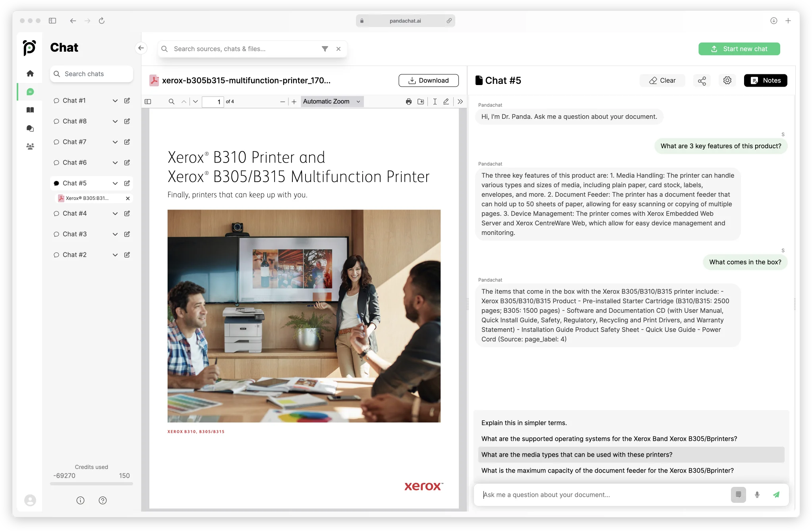The image size is (812, 531).
Task: Open Chat #4 in the chat list
Action: tap(75, 213)
